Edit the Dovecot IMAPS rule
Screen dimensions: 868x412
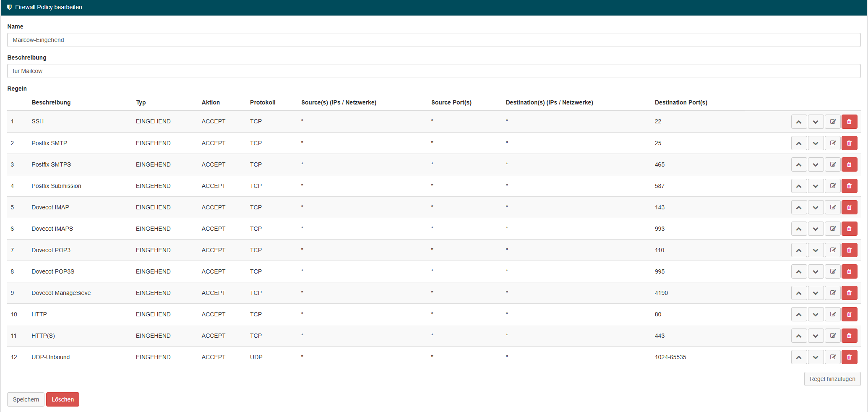tap(833, 229)
